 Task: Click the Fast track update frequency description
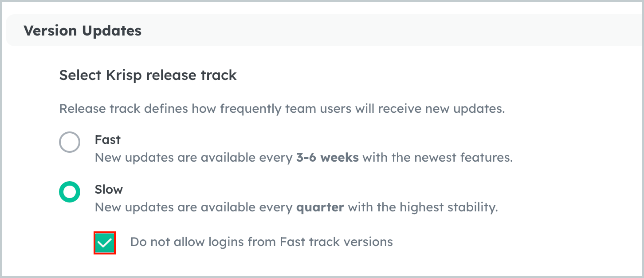coord(303,157)
